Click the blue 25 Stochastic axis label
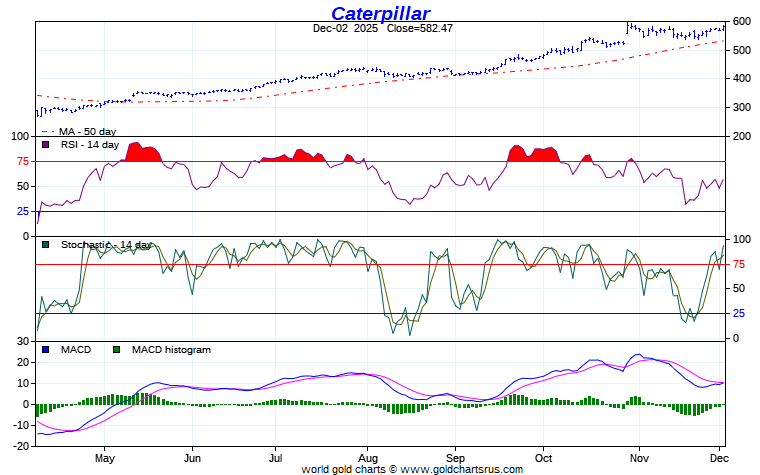 (739, 314)
